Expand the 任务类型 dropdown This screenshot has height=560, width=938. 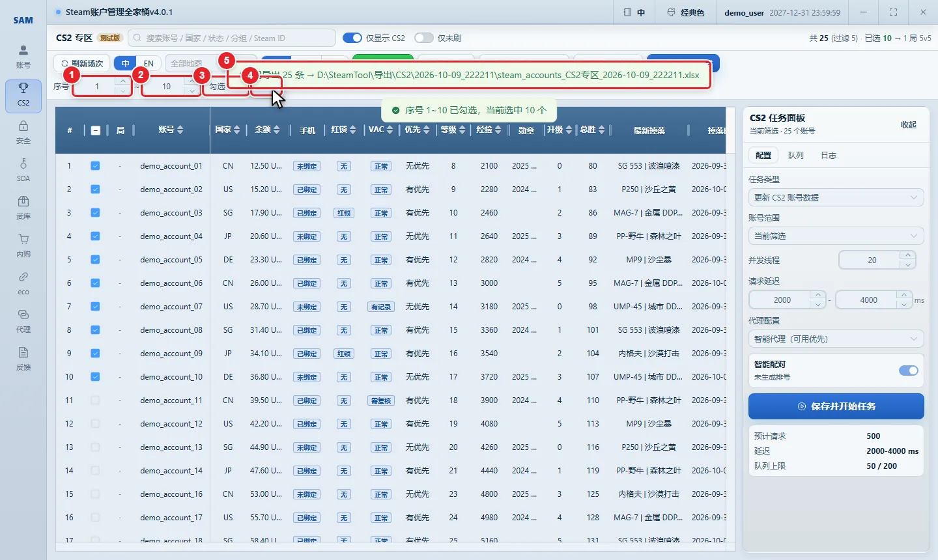click(x=836, y=197)
